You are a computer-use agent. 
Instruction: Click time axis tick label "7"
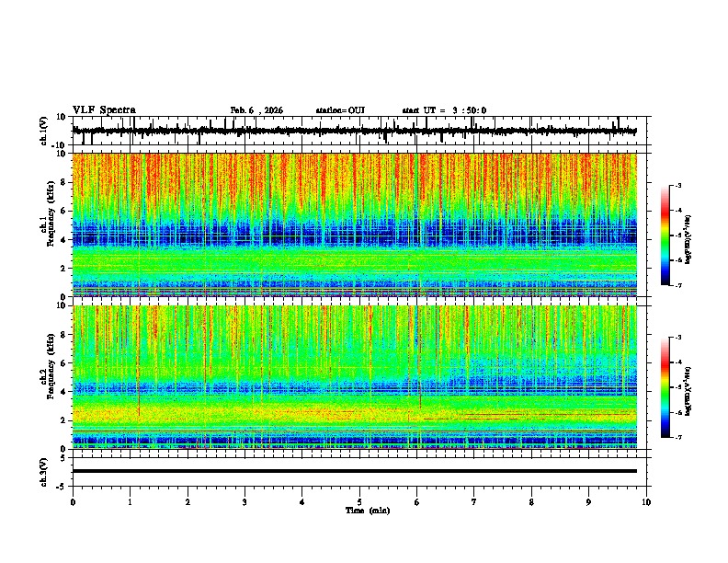[474, 502]
